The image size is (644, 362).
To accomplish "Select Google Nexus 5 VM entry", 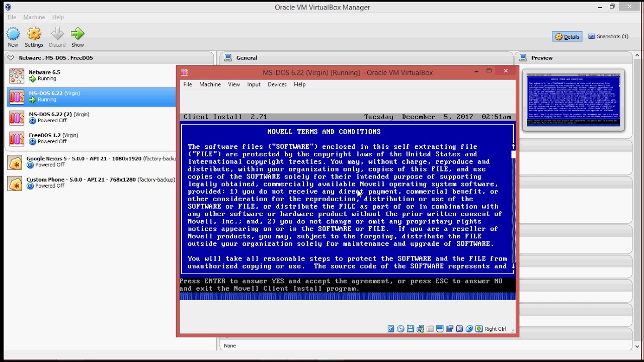I will click(x=92, y=162).
